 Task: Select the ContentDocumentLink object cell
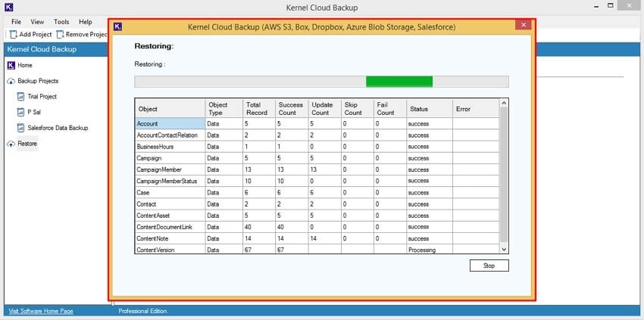pyautogui.click(x=170, y=227)
